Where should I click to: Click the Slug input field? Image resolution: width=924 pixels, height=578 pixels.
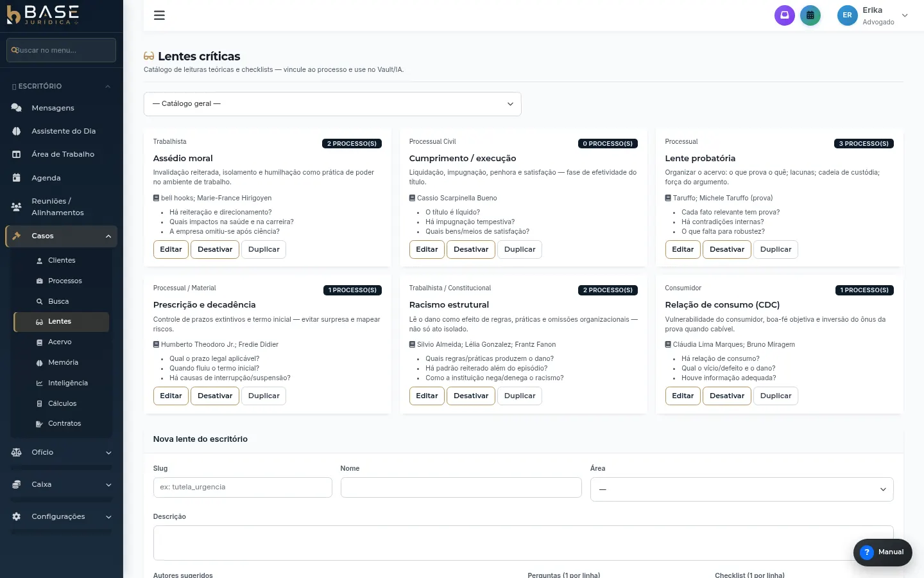tap(243, 487)
